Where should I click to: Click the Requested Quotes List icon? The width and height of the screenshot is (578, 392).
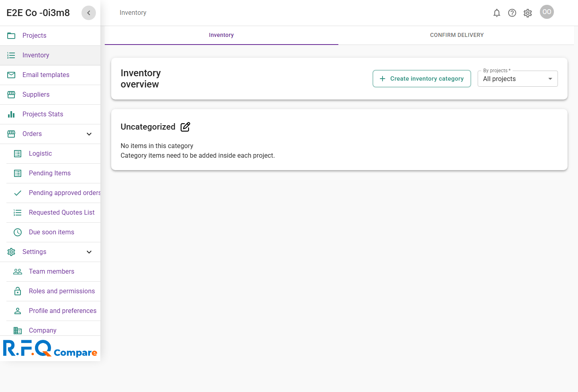18,213
